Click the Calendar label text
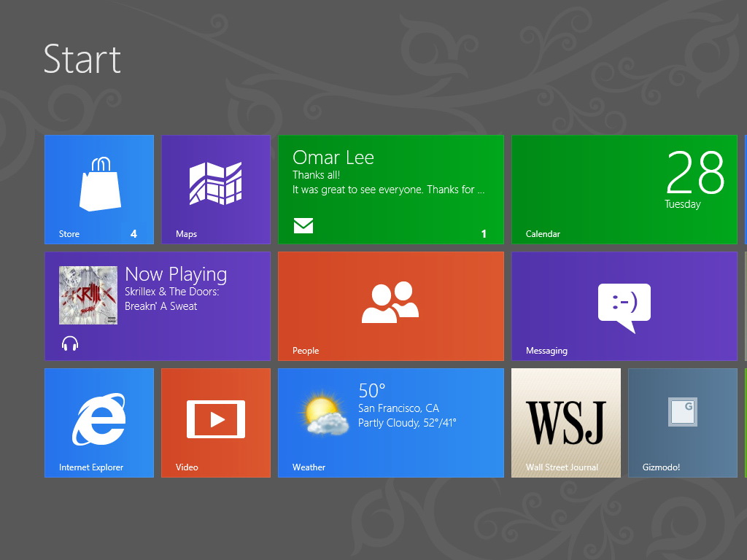The image size is (747, 560). click(543, 234)
